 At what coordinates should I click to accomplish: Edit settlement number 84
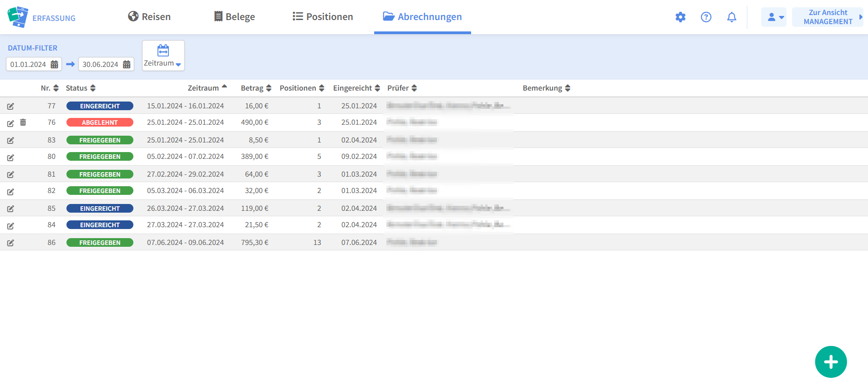10,225
